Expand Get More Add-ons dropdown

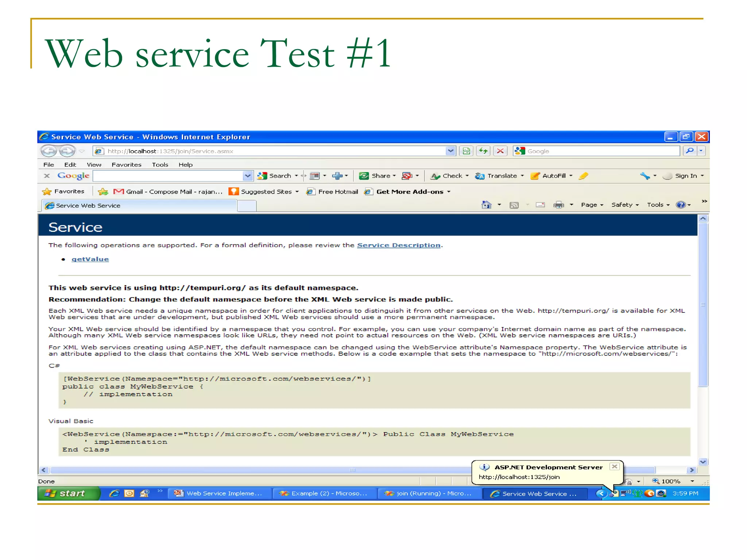(x=449, y=192)
